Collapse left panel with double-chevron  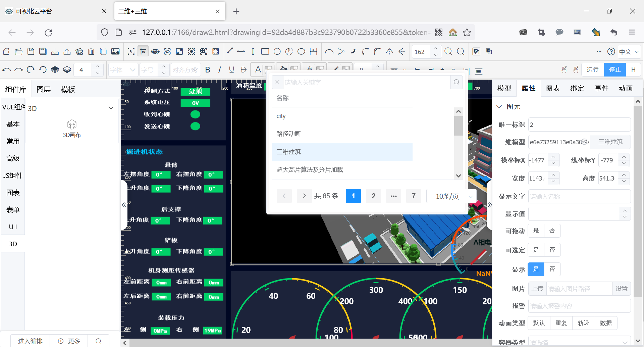tap(124, 205)
